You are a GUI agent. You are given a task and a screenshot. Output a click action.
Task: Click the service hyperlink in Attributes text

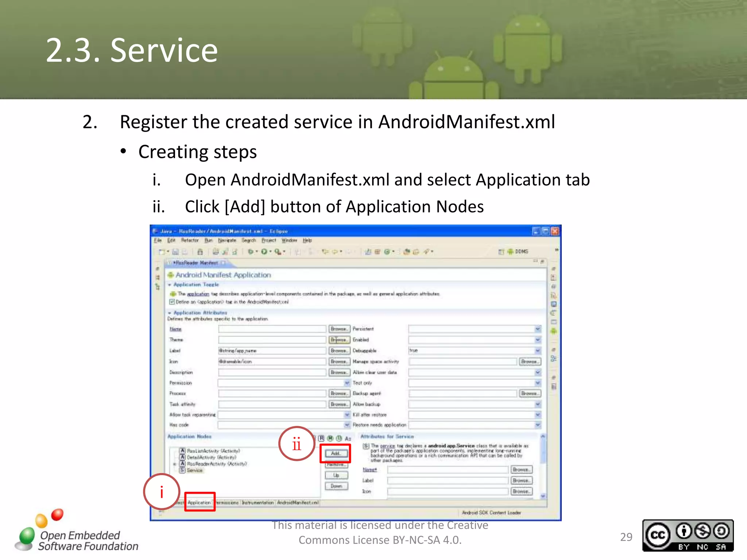[x=387, y=446]
